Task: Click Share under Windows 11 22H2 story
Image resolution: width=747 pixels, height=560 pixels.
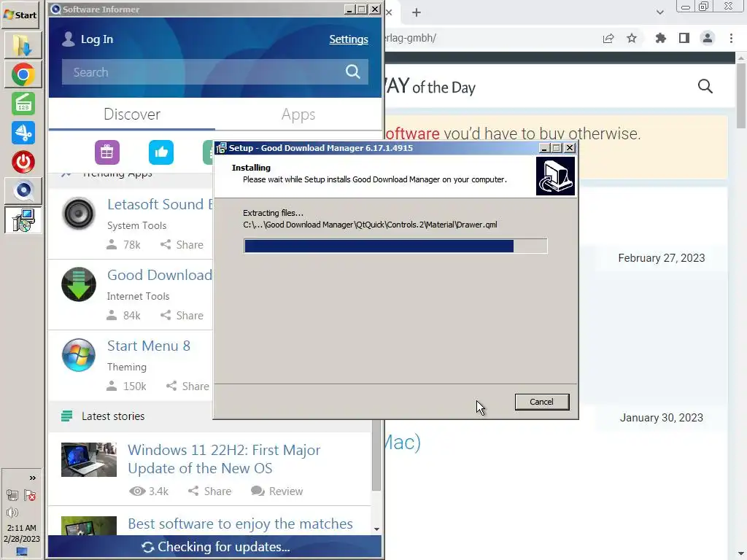Action: [x=209, y=491]
